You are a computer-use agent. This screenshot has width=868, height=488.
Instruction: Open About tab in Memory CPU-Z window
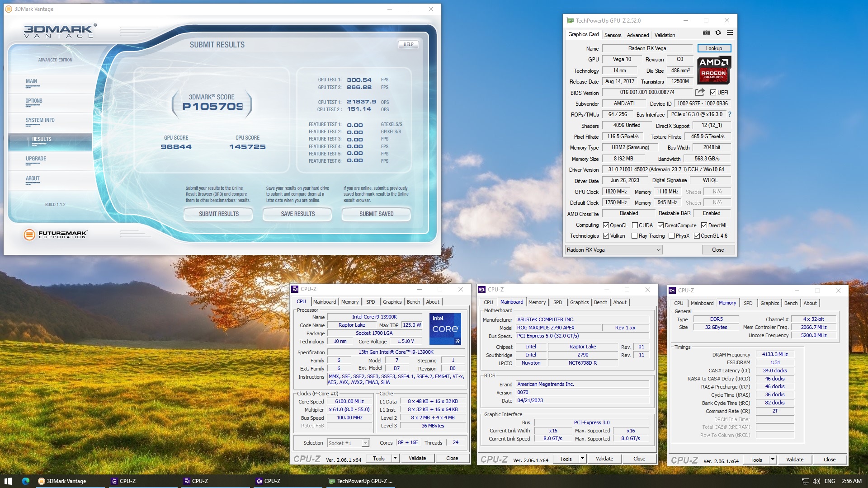pyautogui.click(x=810, y=303)
